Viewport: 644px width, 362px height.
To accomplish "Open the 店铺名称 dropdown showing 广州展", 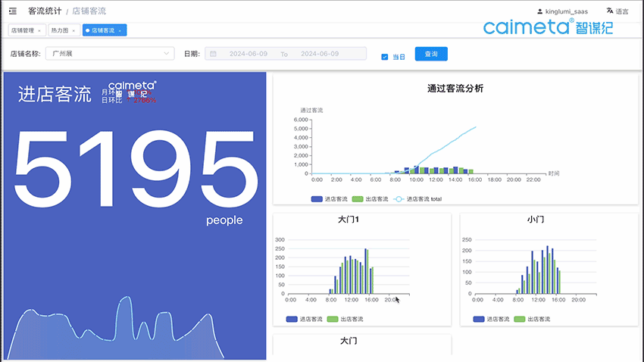I will pos(110,54).
